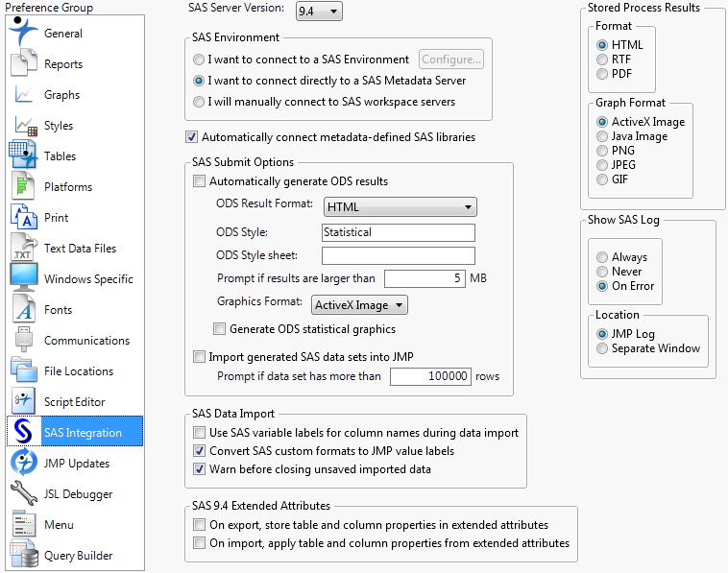Open the Menu preference icon
The width and height of the screenshot is (728, 573).
(23, 523)
